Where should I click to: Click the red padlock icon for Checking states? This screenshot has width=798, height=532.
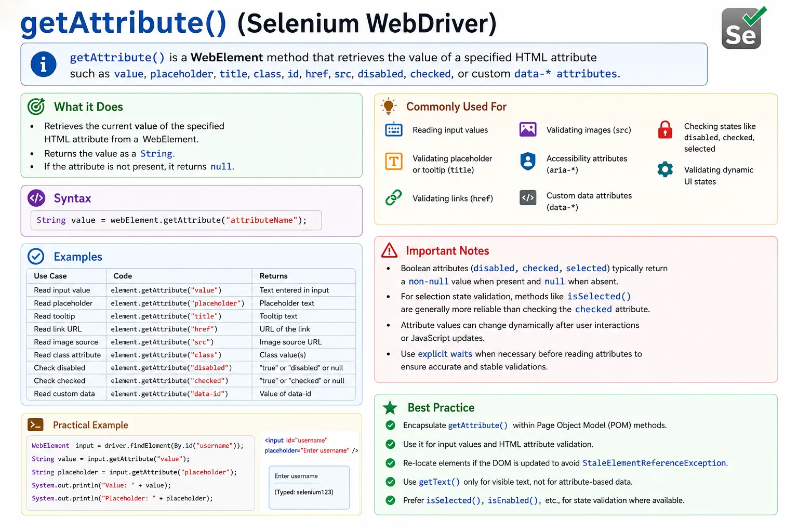tap(665, 129)
